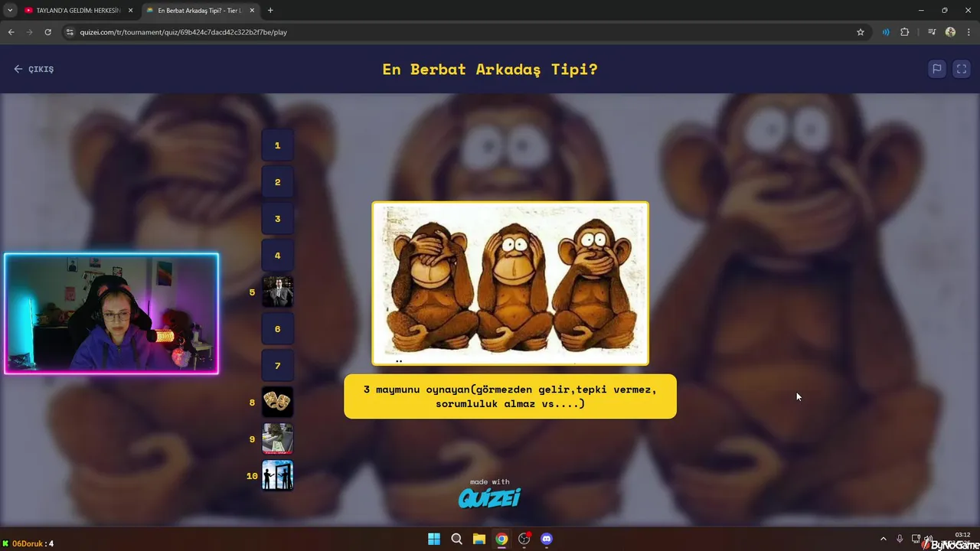
Task: Click the Chrome taskbar icon
Action: [x=501, y=539]
